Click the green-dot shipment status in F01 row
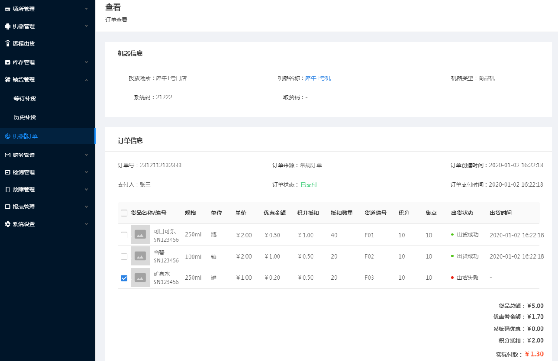Viewport: 558px width, 362px height. [x=464, y=235]
